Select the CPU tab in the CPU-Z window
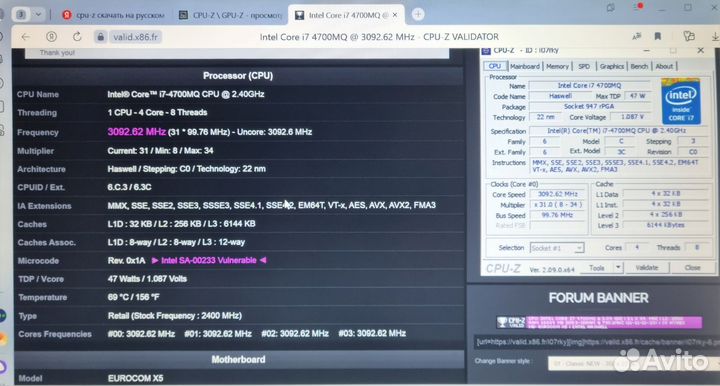Screen dimensions: 720x386 click(495, 66)
